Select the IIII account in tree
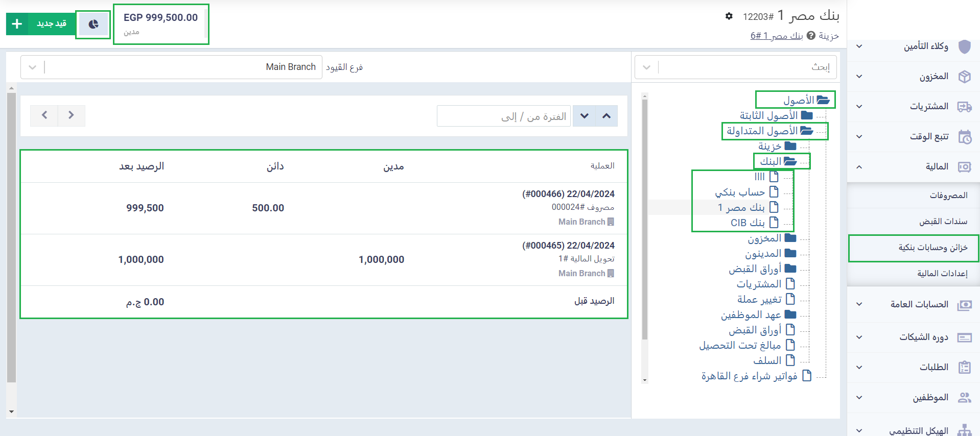Screen dimensions: 980x436 click(x=760, y=177)
